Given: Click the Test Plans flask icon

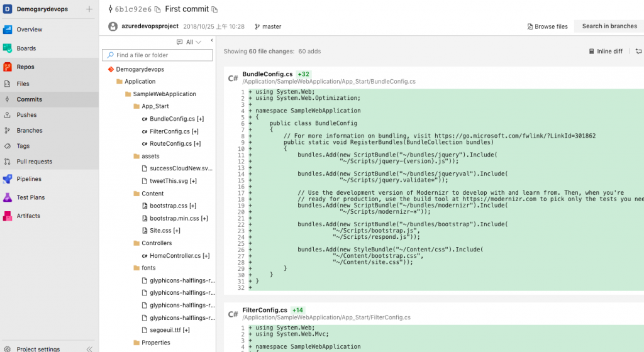Looking at the screenshot, I should click(x=8, y=197).
